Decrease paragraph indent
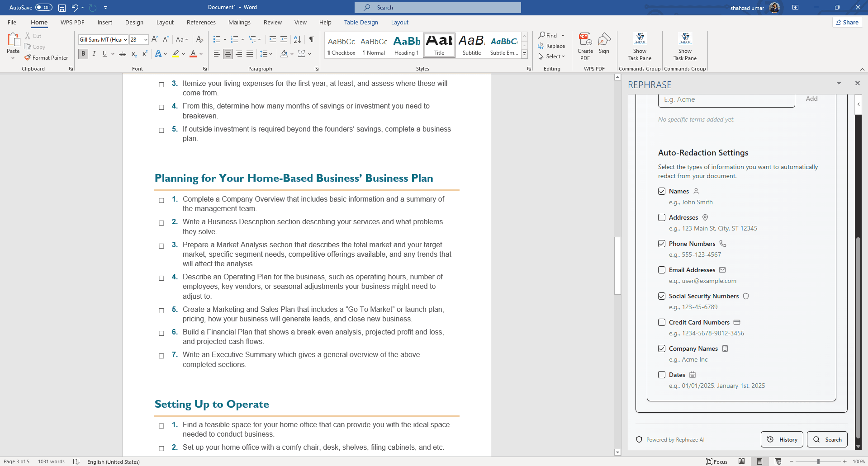The height and width of the screenshot is (466, 868). [272, 39]
